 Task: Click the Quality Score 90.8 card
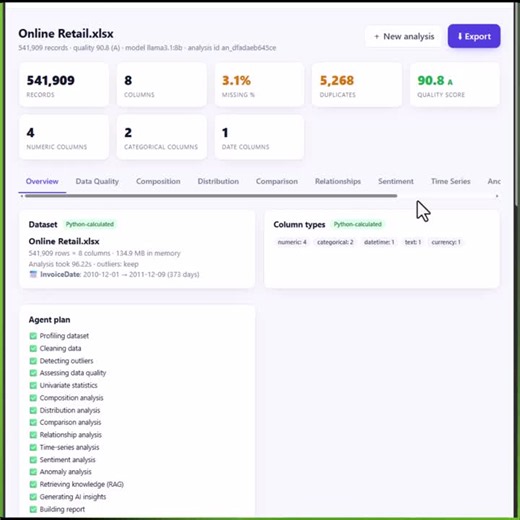455,85
